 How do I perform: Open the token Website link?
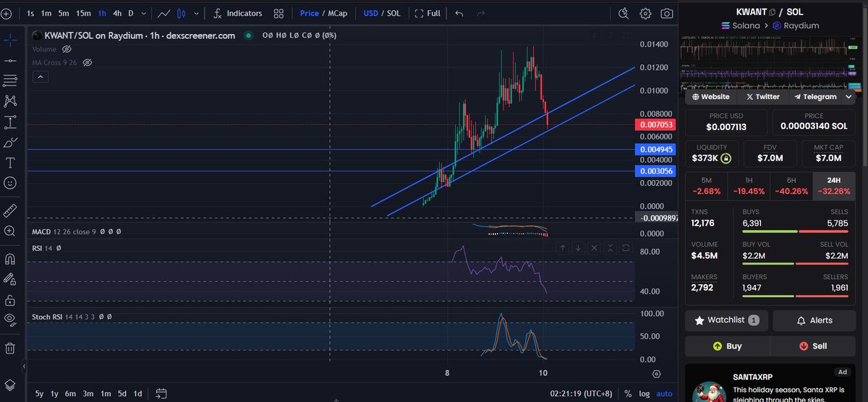pyautogui.click(x=710, y=96)
